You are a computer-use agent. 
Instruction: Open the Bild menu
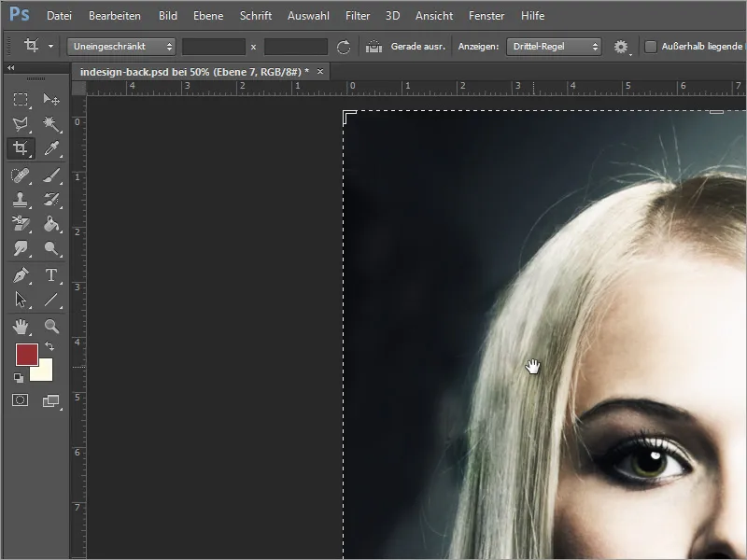point(168,16)
